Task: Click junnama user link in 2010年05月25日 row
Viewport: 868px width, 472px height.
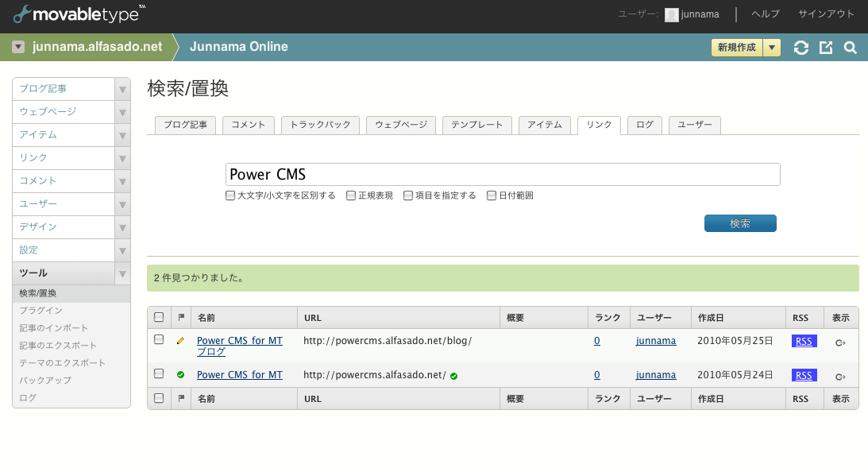Action: tap(656, 341)
